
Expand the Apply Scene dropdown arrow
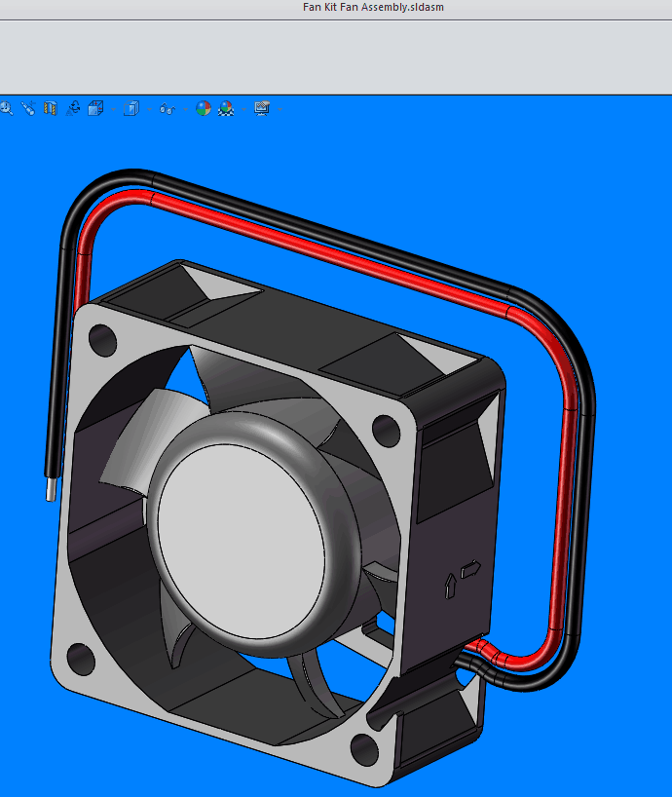tap(244, 109)
